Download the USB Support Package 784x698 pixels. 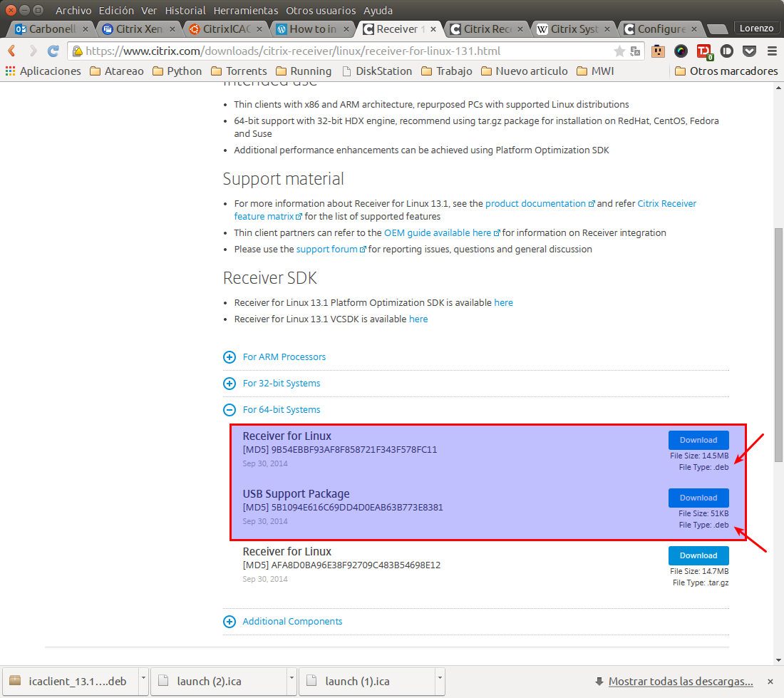tap(698, 498)
